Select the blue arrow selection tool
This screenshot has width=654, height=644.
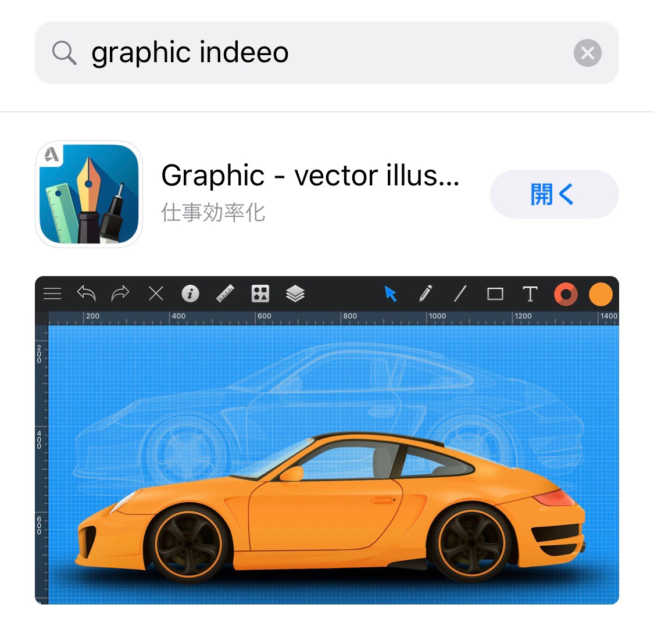click(x=391, y=294)
